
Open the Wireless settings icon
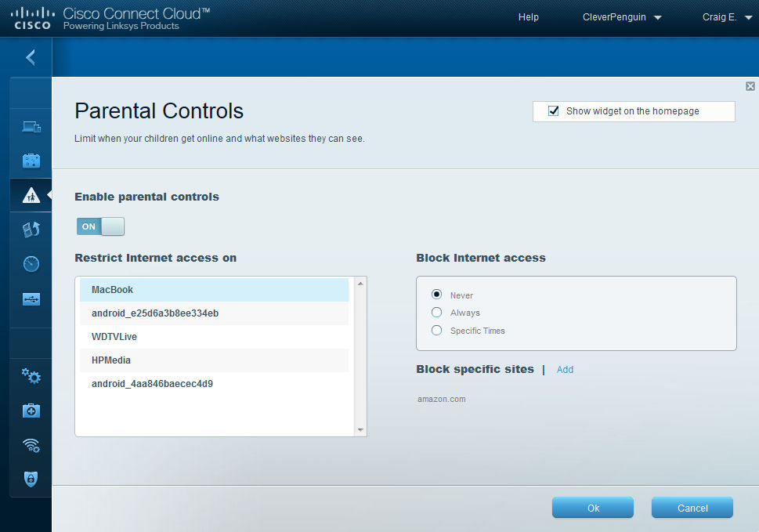coord(31,445)
